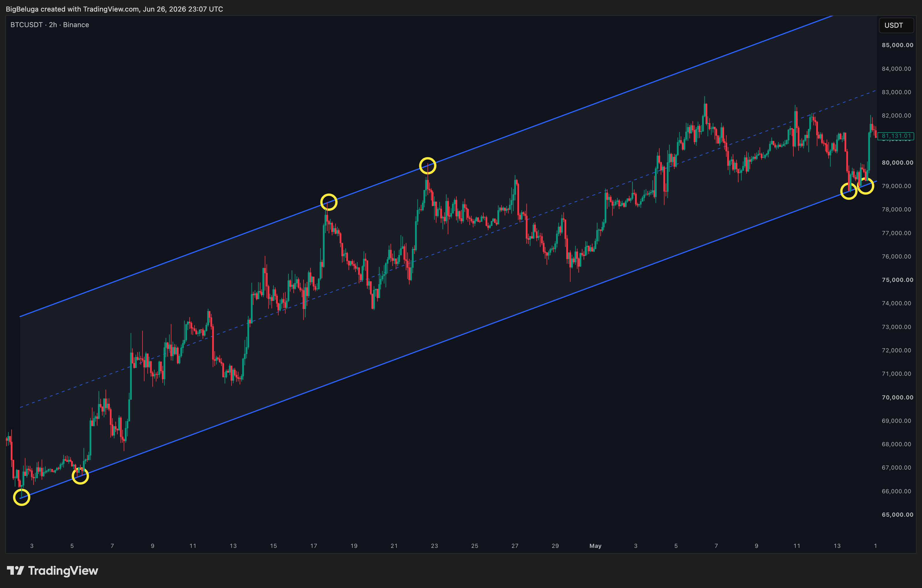Click the 68,000.00 price axis label
922x588 pixels.
pyautogui.click(x=896, y=444)
